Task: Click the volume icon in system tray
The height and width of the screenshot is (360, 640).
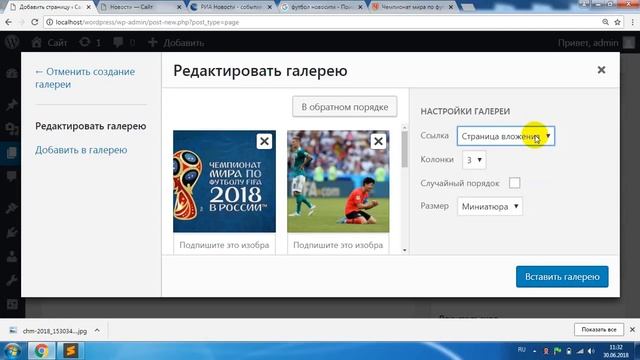Action: click(591, 351)
